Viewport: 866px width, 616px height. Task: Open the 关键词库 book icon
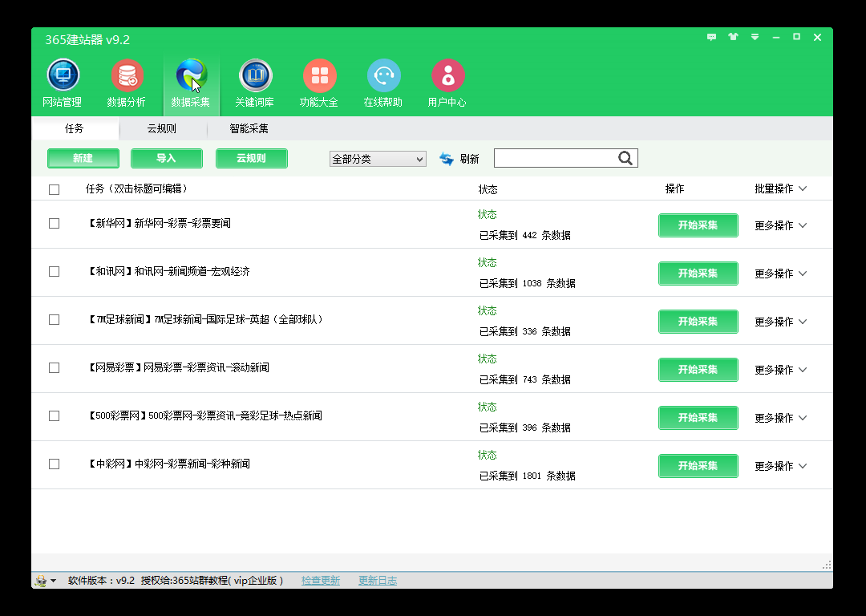[x=255, y=75]
